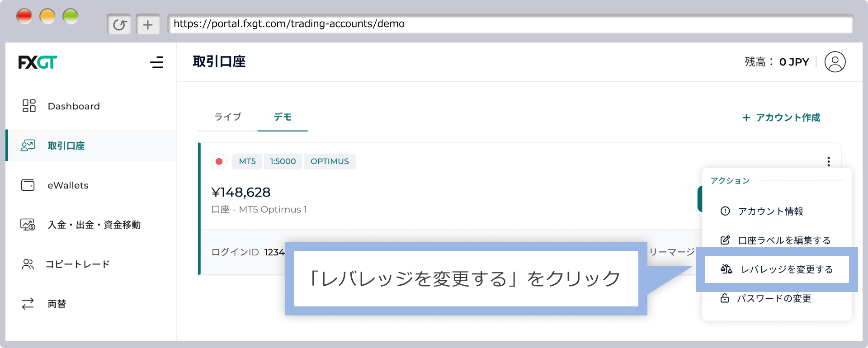Viewport: 868px width, 348px height.
Task: Click the deposit and withdrawal icon
Action: pyautogui.click(x=28, y=225)
